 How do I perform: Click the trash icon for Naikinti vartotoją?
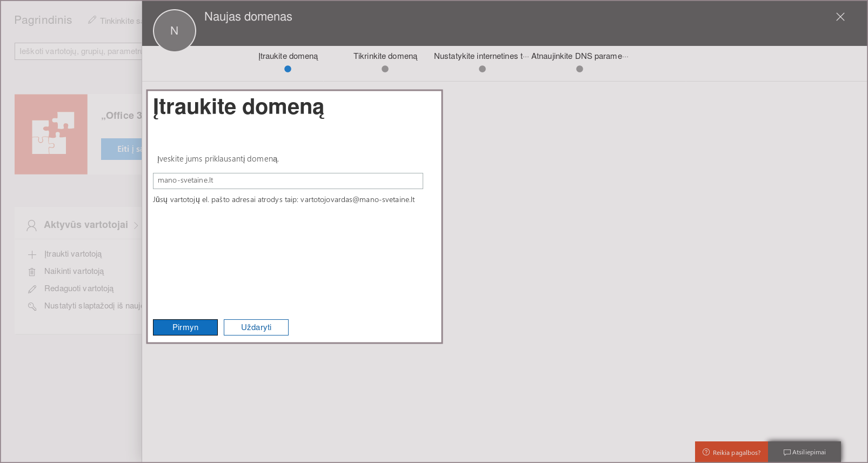coord(32,272)
